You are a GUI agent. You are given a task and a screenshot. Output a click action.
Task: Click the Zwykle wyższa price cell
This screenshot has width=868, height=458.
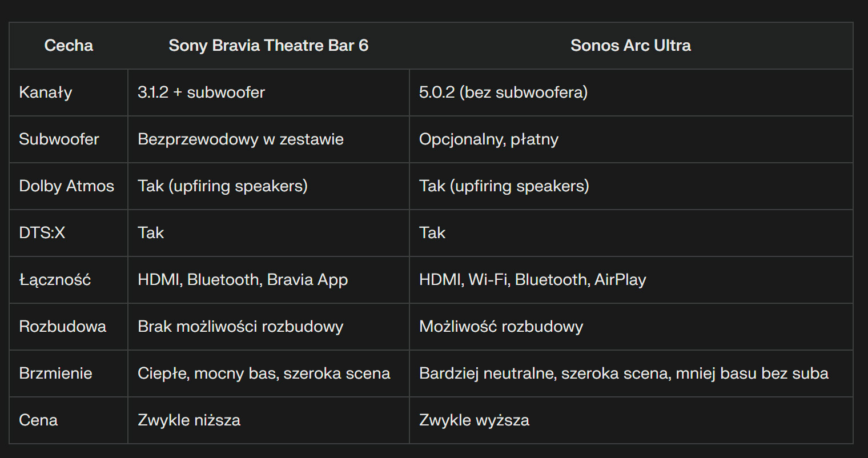(631, 420)
